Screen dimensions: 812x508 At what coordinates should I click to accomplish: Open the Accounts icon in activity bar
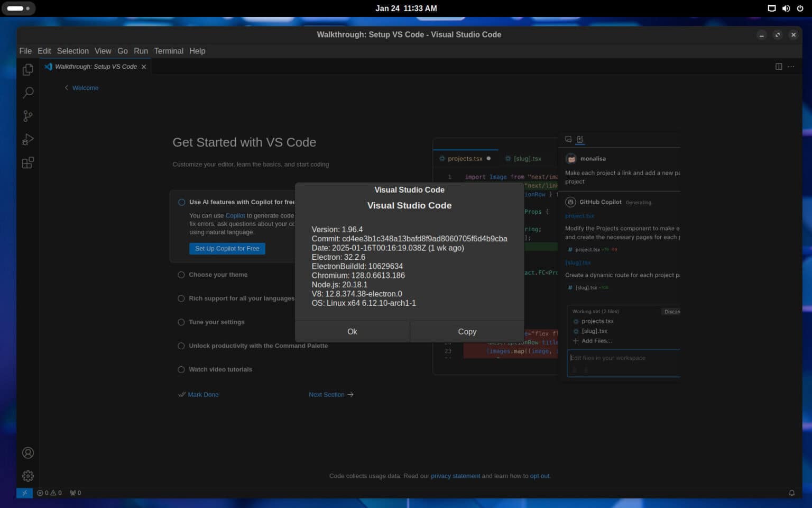point(27,452)
